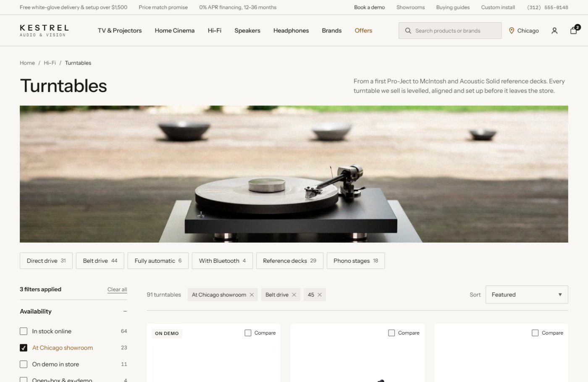Open the Hi-Fi navigation menu
Screen dimensions: 588x382
215,31
